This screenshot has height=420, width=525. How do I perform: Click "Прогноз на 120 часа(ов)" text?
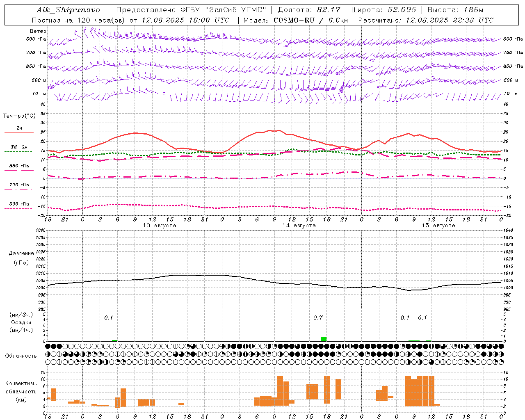tap(79, 20)
